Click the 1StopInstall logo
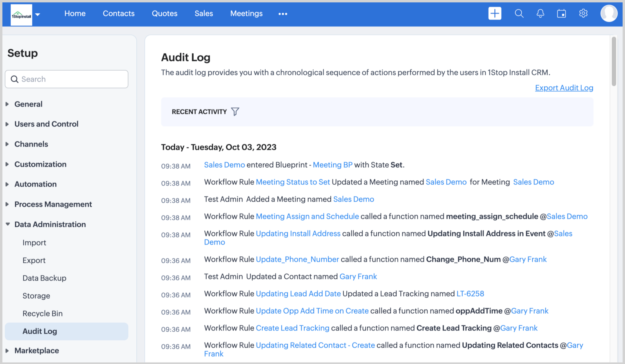The image size is (625, 364). click(21, 15)
